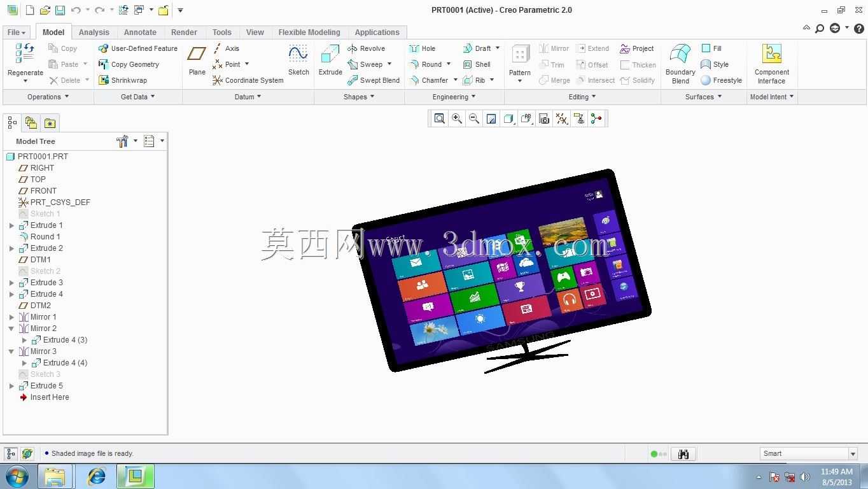Click the Rib button
868x489 pixels.
tap(474, 80)
